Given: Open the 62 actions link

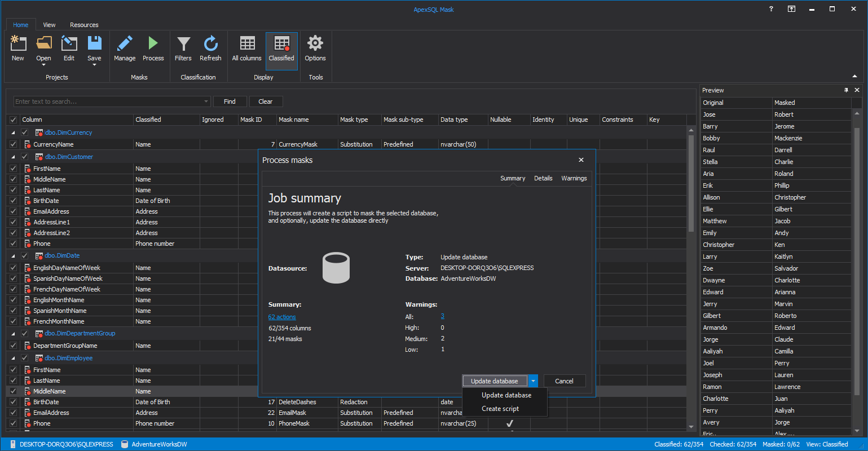Looking at the screenshot, I should (x=282, y=317).
